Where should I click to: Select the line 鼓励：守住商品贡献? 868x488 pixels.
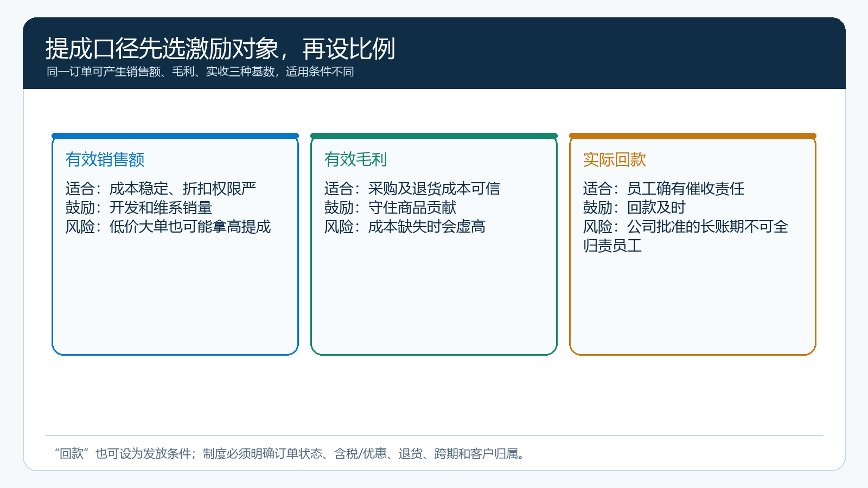point(390,208)
